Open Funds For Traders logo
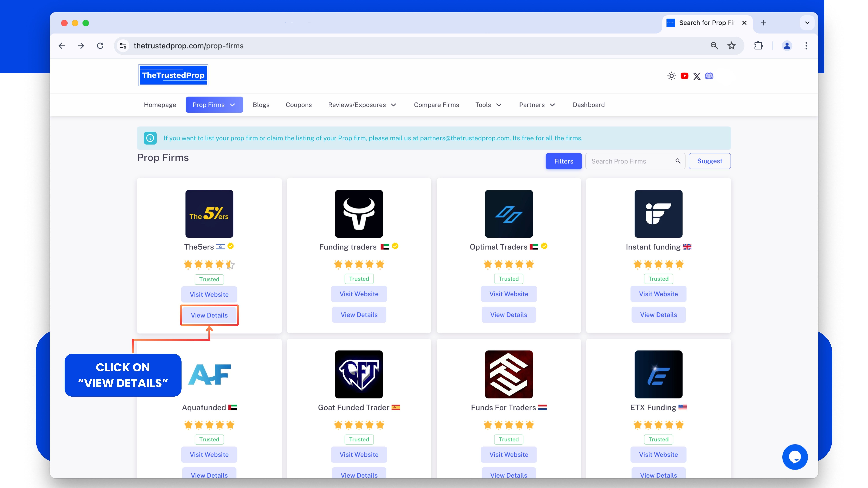868x488 pixels. tap(509, 374)
